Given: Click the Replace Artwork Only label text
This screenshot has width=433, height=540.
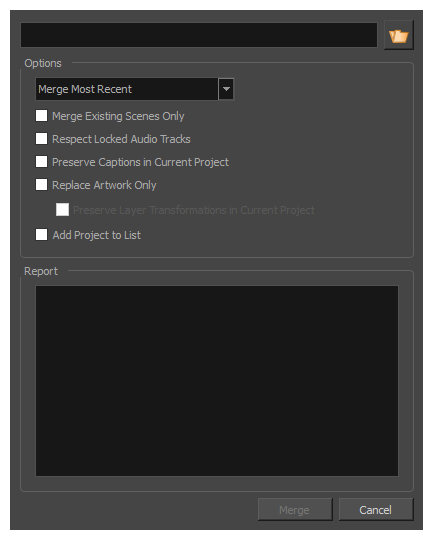Looking at the screenshot, I should click(x=104, y=185).
